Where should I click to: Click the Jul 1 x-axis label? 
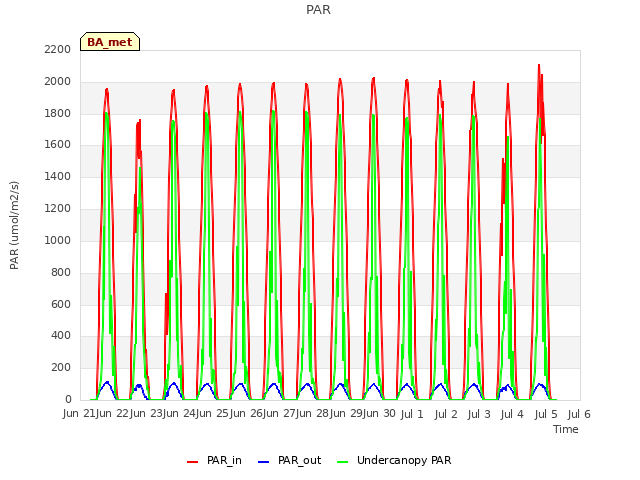[x=412, y=414]
